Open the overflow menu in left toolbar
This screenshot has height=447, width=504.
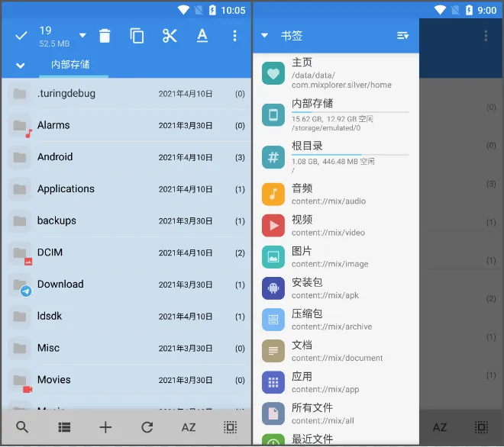234,36
